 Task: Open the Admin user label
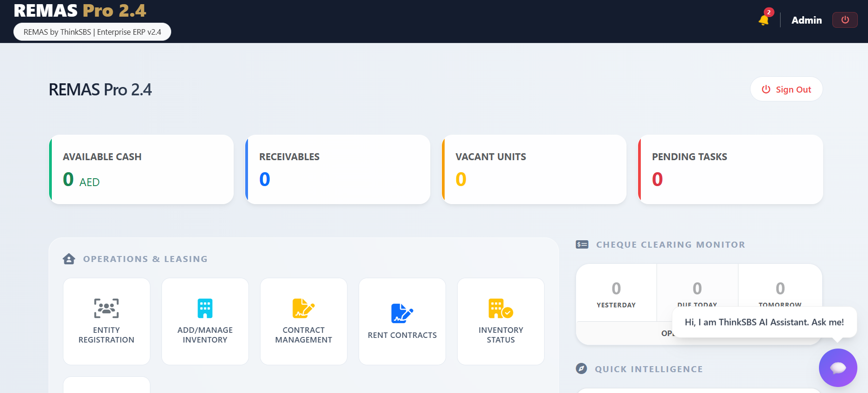[x=806, y=20]
